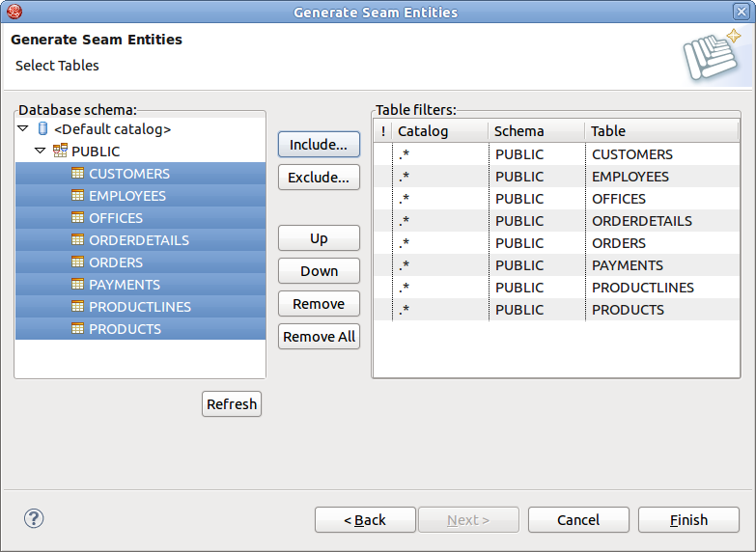Sort filters by Schema column header
Viewport: 756px width, 552px height.
(x=535, y=131)
